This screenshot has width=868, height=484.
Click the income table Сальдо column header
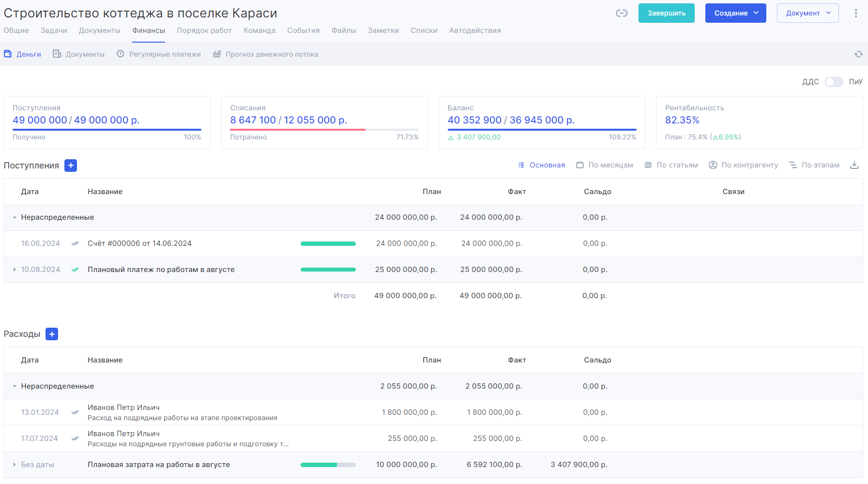point(597,192)
